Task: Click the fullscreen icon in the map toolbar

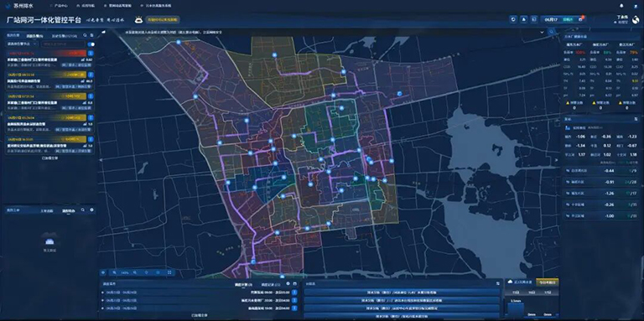Action: tap(169, 272)
